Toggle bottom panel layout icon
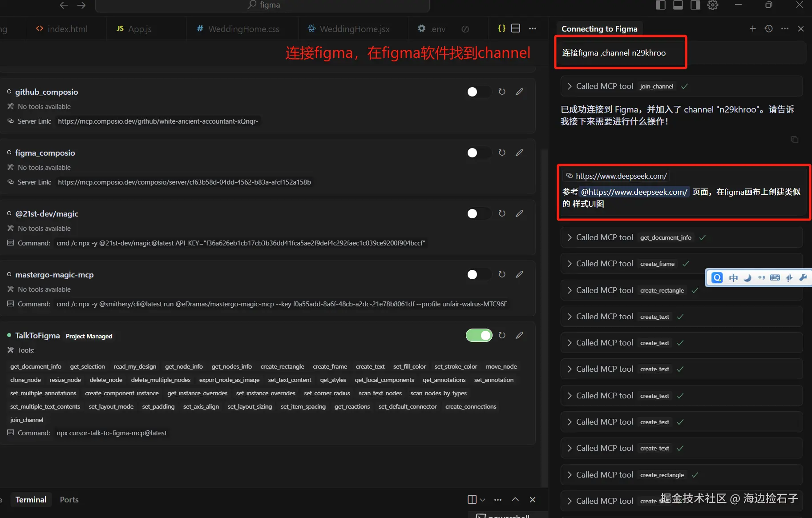Viewport: 812px width, 518px height. pyautogui.click(x=678, y=5)
